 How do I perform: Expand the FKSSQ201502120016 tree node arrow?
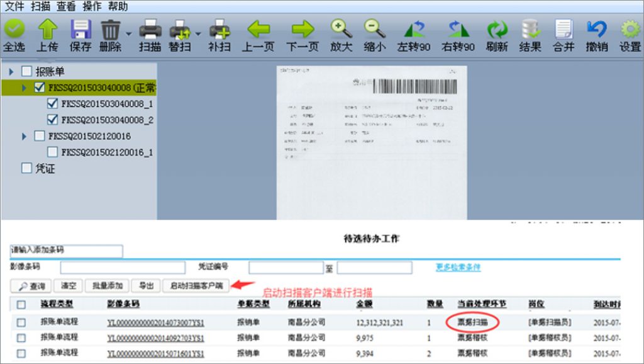pos(25,136)
